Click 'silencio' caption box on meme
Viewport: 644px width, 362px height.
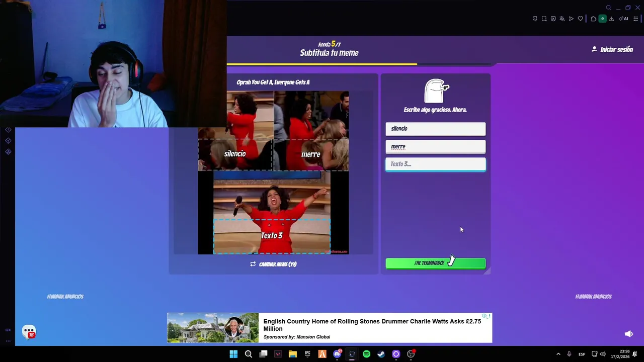(235, 154)
